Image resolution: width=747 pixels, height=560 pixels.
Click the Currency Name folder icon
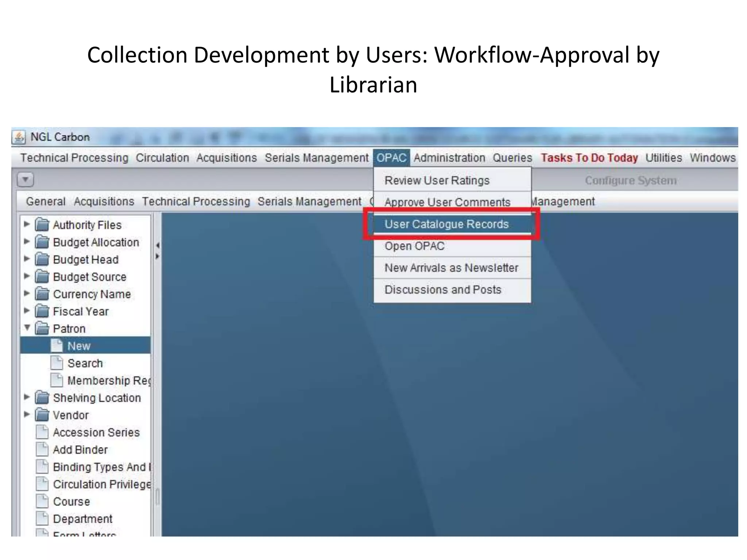coord(42,293)
